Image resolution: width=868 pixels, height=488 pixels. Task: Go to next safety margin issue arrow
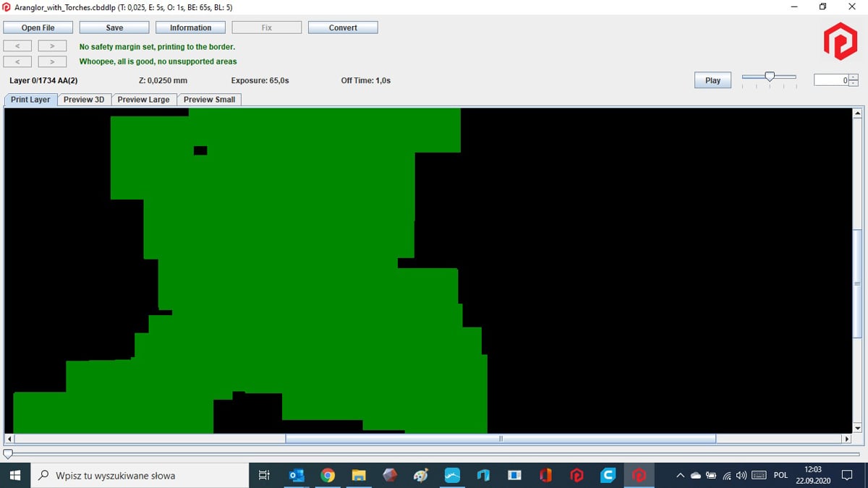(x=52, y=46)
